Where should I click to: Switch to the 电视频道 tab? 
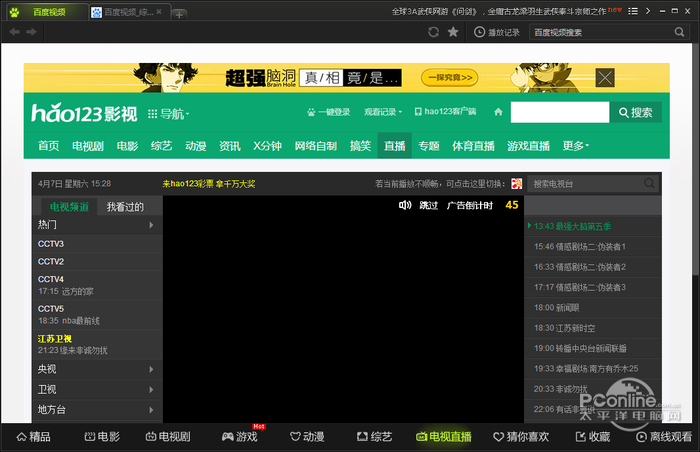coord(69,207)
